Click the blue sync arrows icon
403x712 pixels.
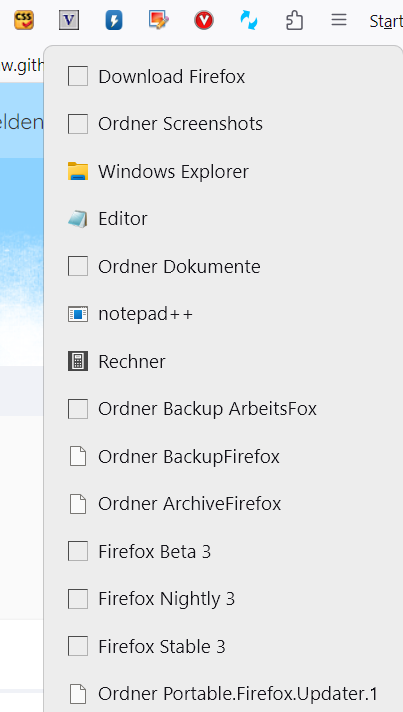click(x=249, y=20)
